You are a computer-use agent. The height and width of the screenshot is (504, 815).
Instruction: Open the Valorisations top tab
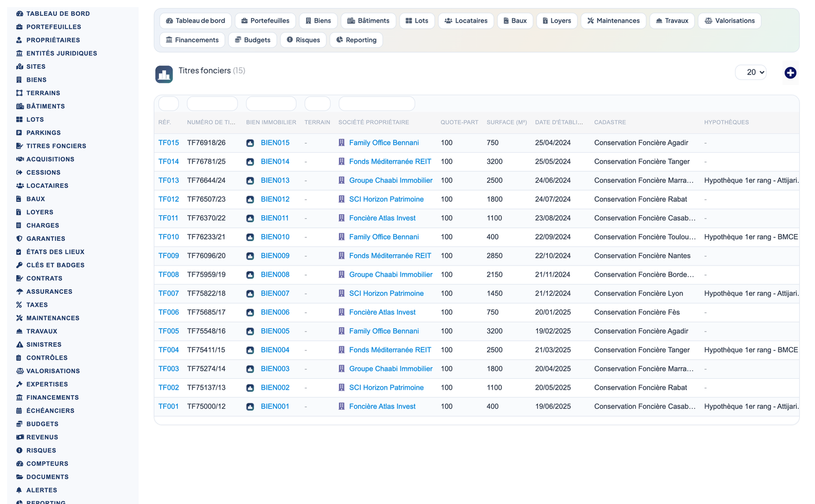(730, 21)
